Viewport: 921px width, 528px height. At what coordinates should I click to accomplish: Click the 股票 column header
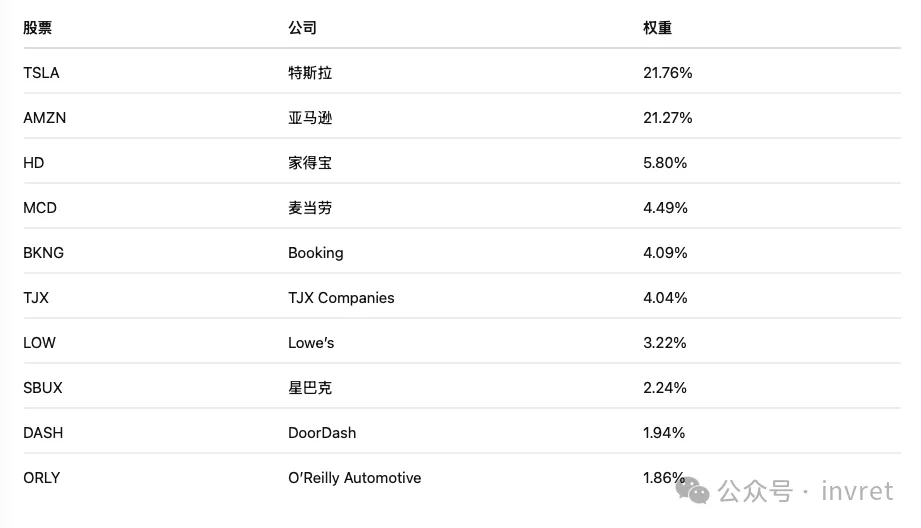click(x=38, y=28)
